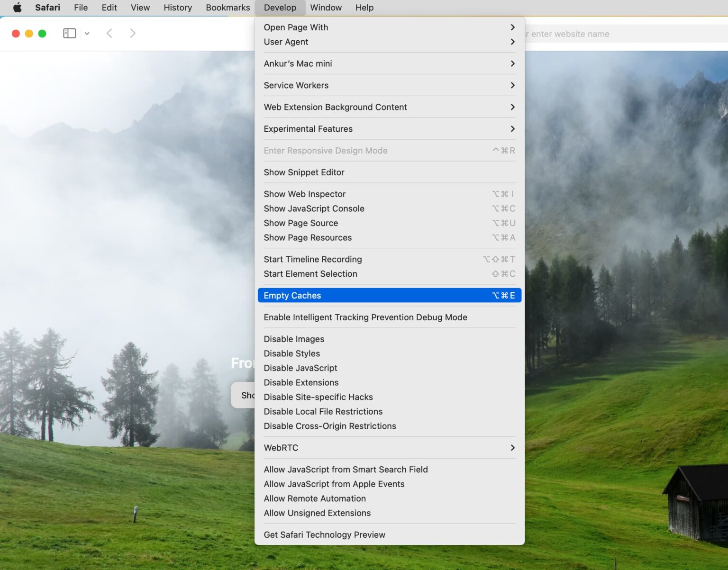Viewport: 728px width, 570px height.
Task: Toggle Allow Remote Automation
Action: [390, 498]
